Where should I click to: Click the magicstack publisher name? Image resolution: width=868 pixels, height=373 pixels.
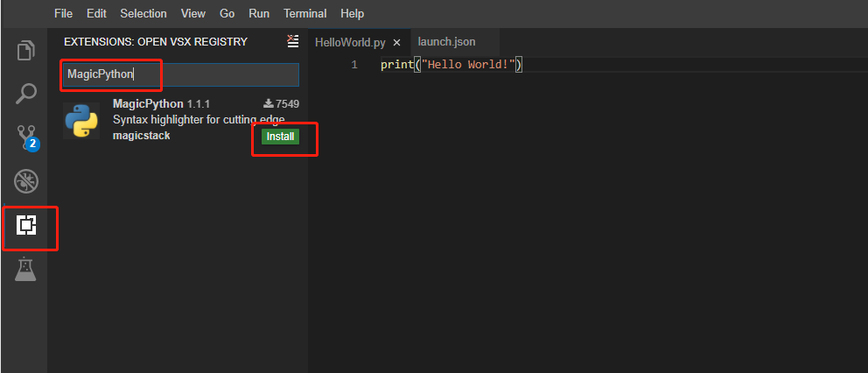(141, 135)
